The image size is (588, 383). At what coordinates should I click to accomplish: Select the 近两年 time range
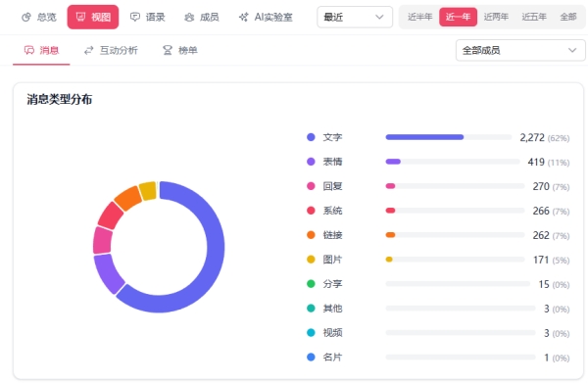coord(496,17)
